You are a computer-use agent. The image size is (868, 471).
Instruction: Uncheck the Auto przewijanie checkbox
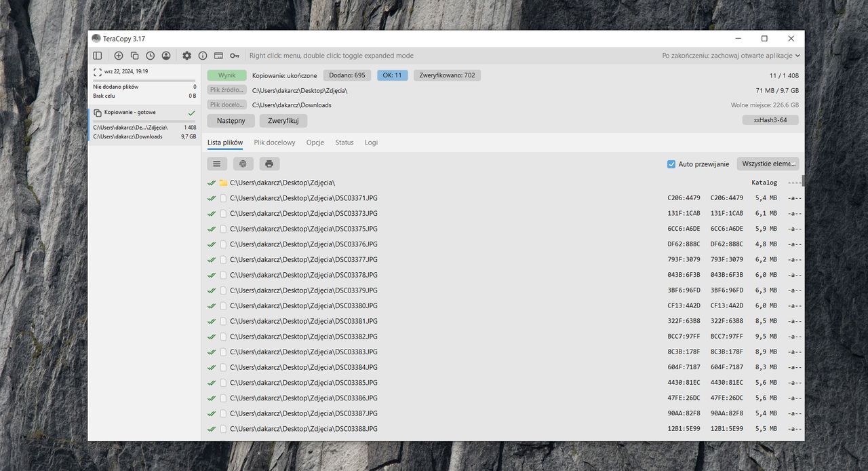pos(671,164)
